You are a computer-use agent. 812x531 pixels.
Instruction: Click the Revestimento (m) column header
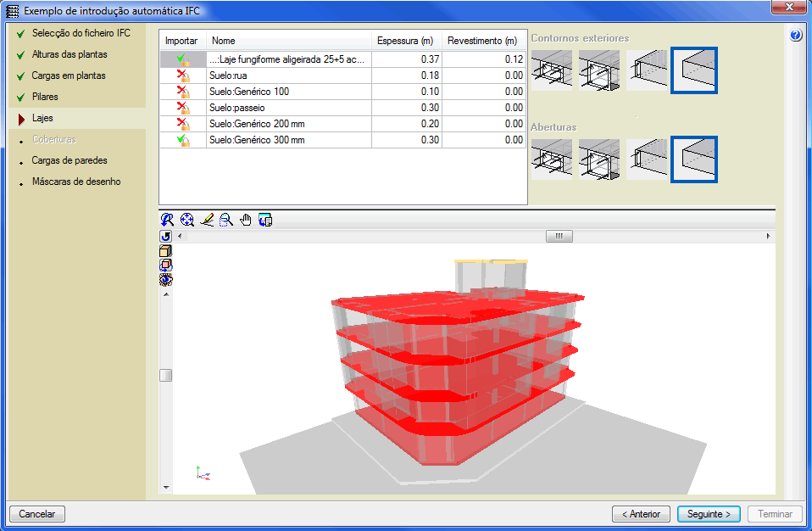coord(484,41)
